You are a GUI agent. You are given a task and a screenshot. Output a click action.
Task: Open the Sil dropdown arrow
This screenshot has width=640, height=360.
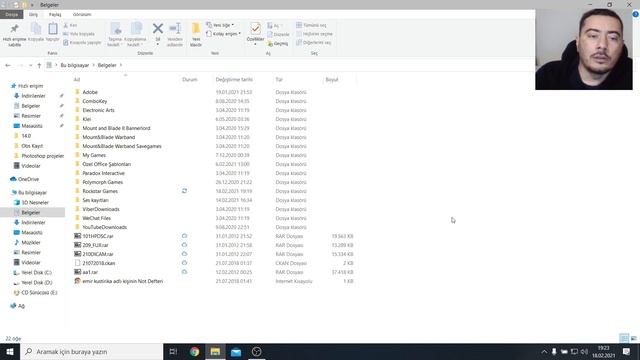pos(158,44)
